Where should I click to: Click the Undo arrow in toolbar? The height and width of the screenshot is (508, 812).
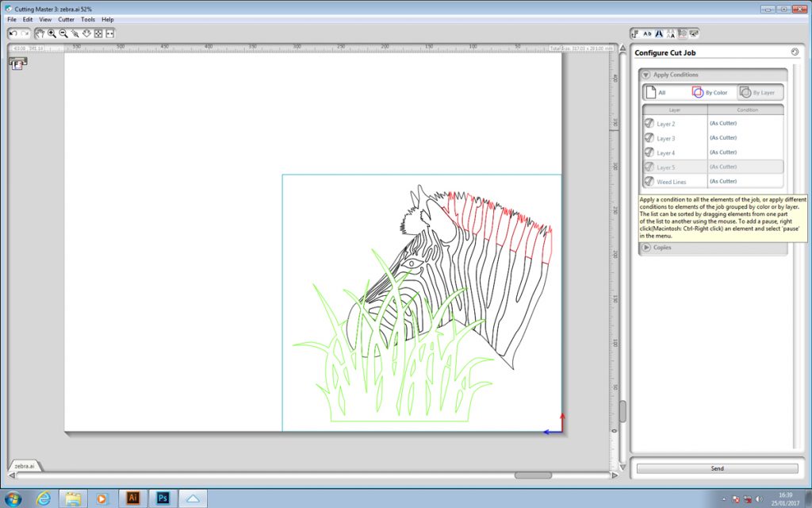(x=13, y=33)
